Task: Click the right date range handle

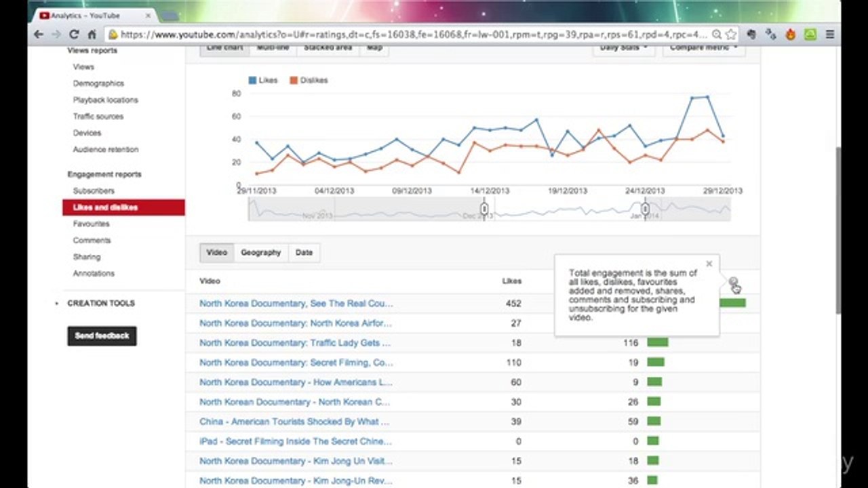Action: click(645, 209)
